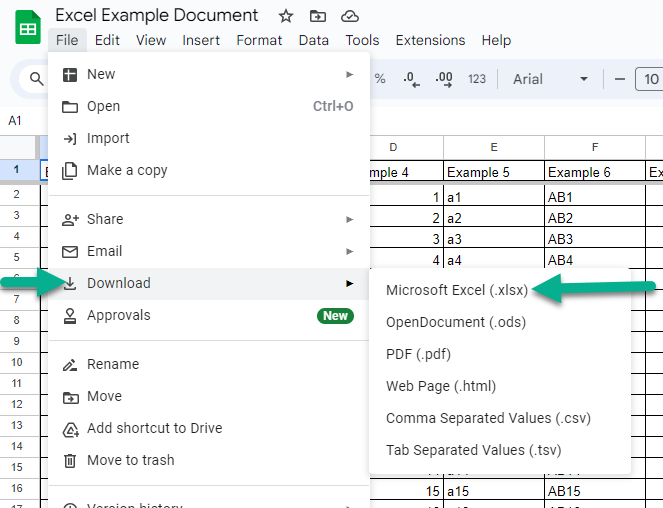Click cell containing AB4
The height and width of the screenshot is (508, 663).
[595, 260]
